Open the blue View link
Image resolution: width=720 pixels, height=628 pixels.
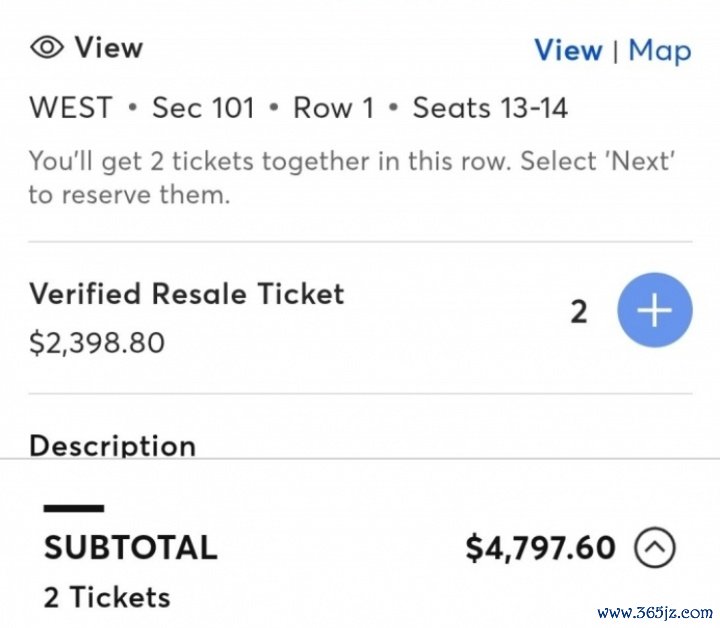(x=567, y=50)
